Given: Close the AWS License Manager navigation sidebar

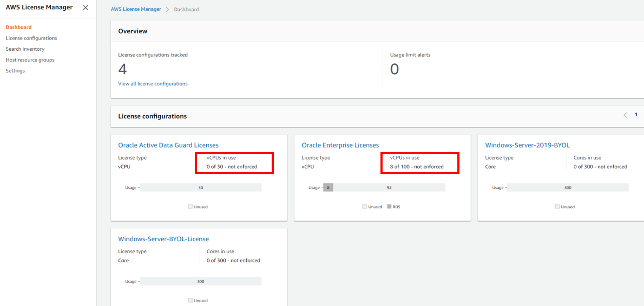Looking at the screenshot, I should click(85, 7).
